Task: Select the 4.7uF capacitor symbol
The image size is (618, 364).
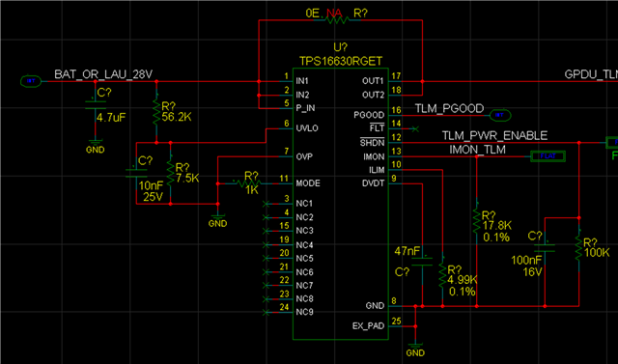Action: click(95, 105)
